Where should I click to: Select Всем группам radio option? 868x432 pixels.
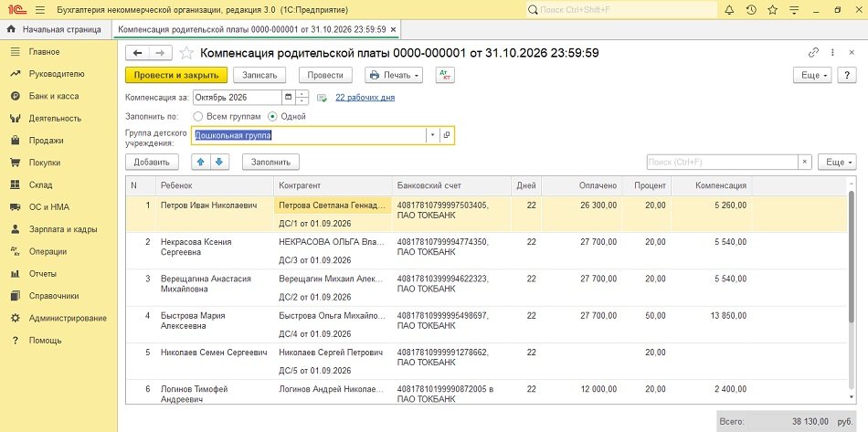point(198,117)
